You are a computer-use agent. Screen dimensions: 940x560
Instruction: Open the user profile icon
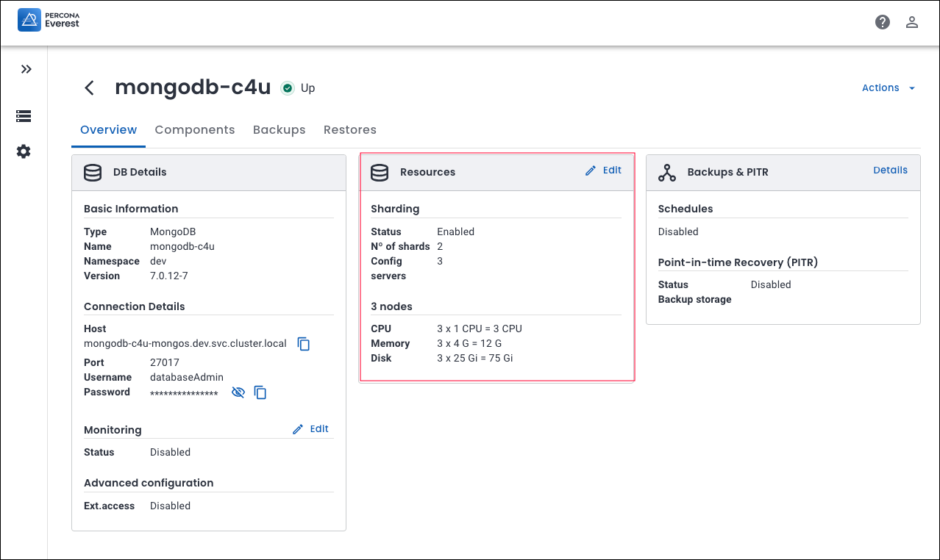pyautogui.click(x=912, y=22)
